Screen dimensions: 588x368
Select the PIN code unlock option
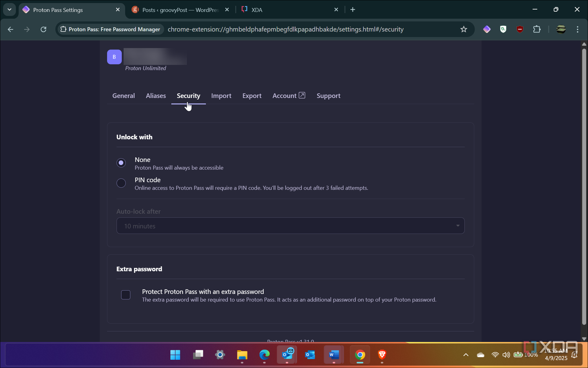121,183
